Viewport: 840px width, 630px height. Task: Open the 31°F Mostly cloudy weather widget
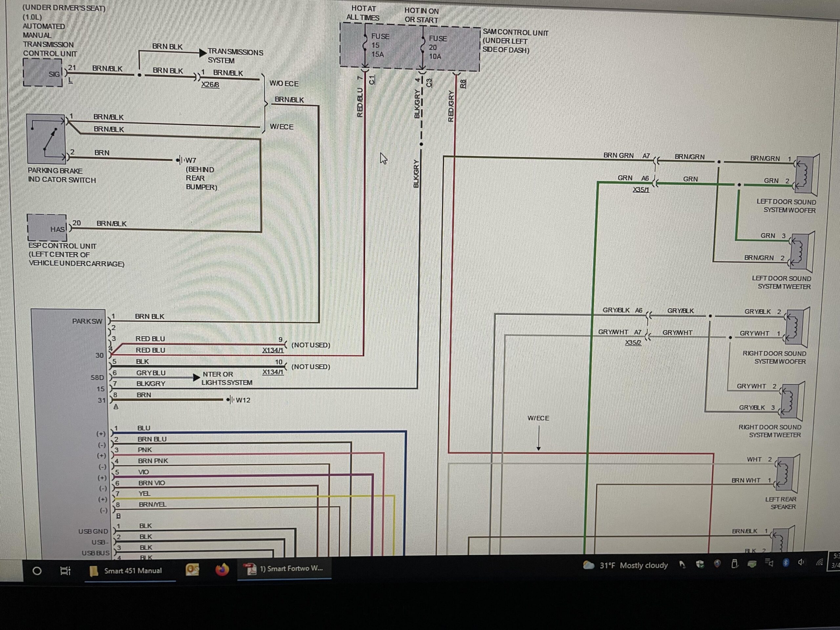625,565
